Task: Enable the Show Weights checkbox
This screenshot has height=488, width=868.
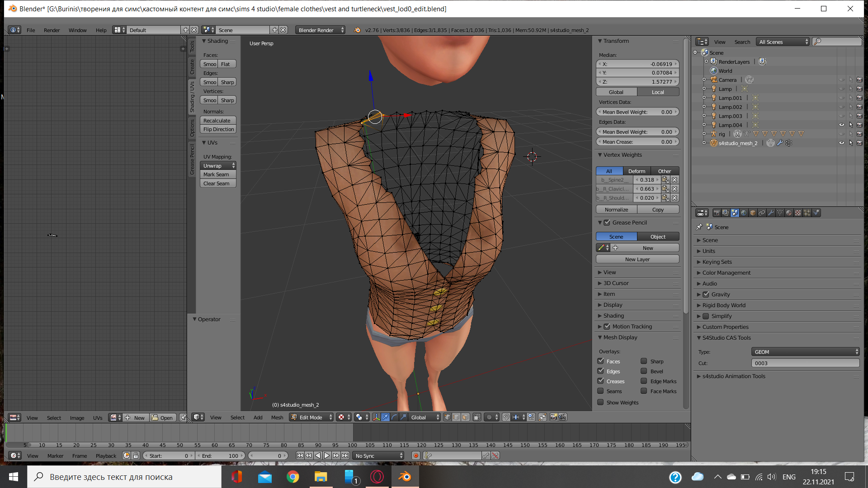Action: tap(600, 403)
